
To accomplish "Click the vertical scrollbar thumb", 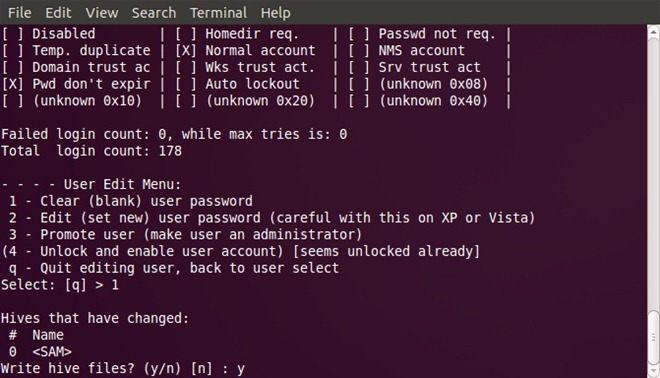I will point(653,337).
